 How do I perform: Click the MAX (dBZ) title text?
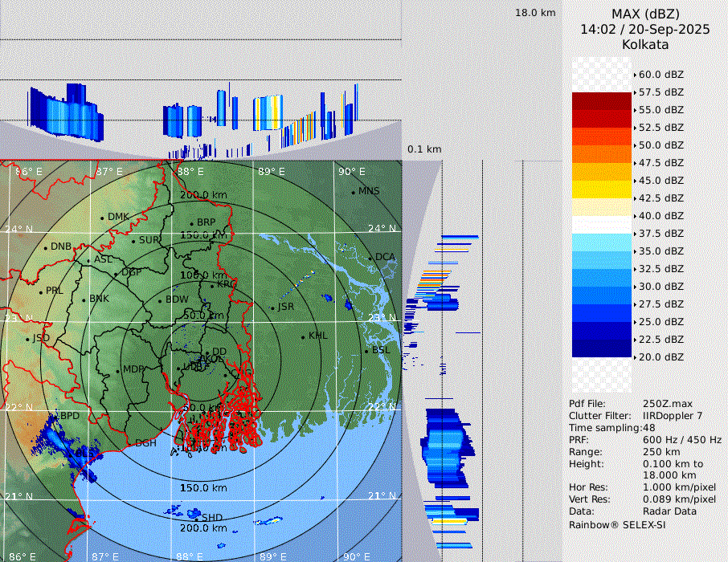click(645, 14)
